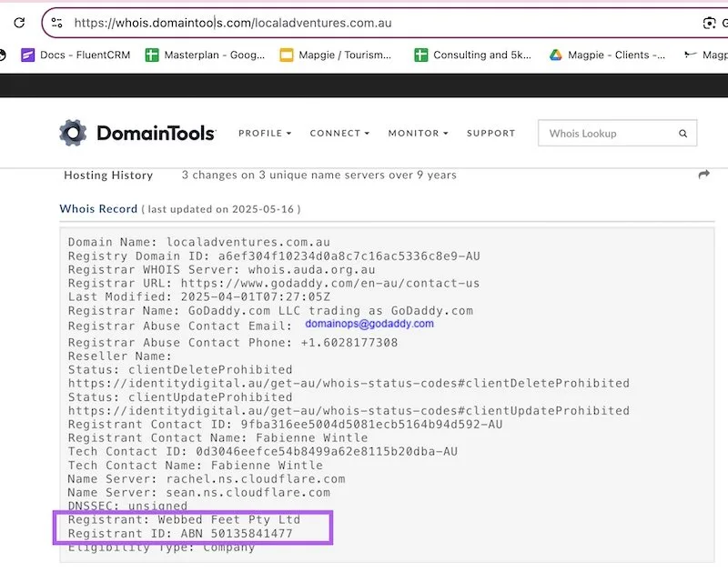
Task: Click the DomainTools gear logo
Action: (74, 133)
